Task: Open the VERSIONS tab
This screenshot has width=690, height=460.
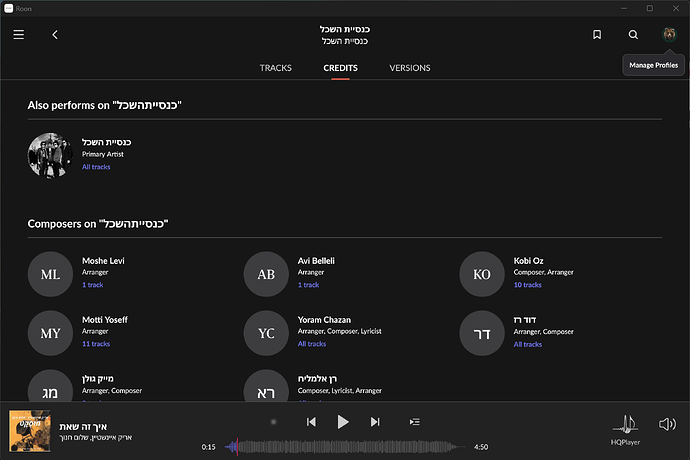Action: tap(410, 68)
